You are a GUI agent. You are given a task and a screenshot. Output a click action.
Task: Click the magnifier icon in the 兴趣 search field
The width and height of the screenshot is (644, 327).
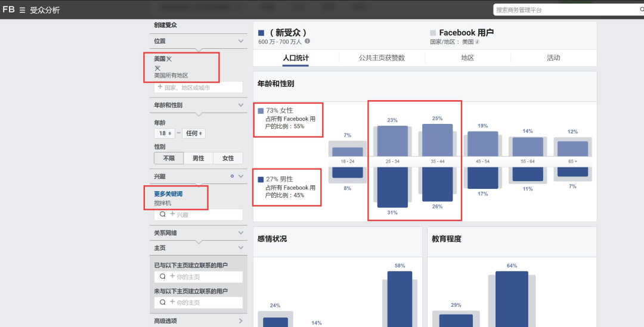pyautogui.click(x=163, y=214)
